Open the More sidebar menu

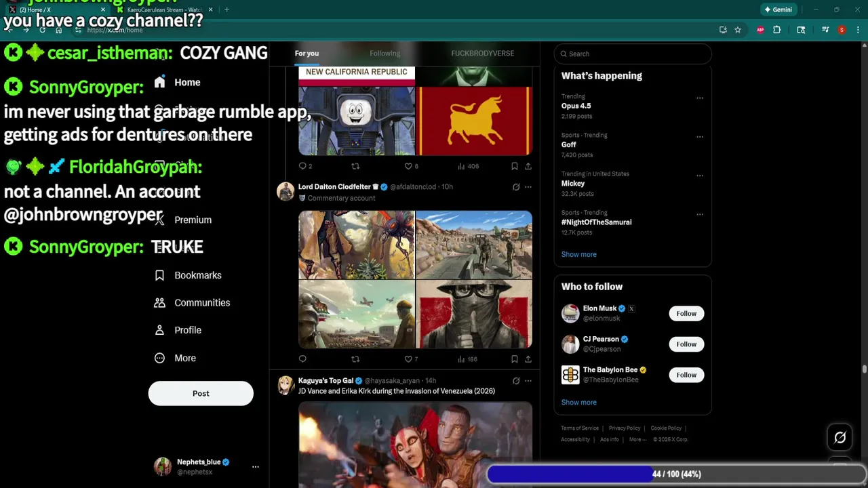click(175, 358)
